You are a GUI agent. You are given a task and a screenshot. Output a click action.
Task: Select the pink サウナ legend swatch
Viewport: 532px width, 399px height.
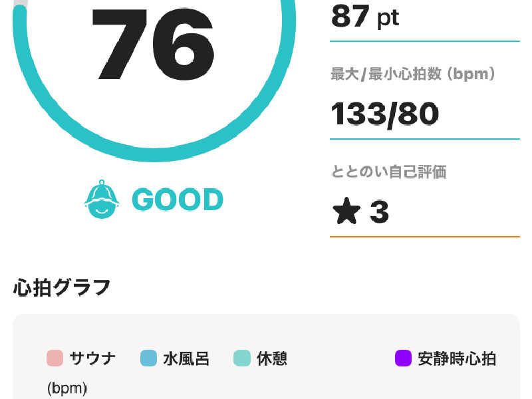(55, 358)
